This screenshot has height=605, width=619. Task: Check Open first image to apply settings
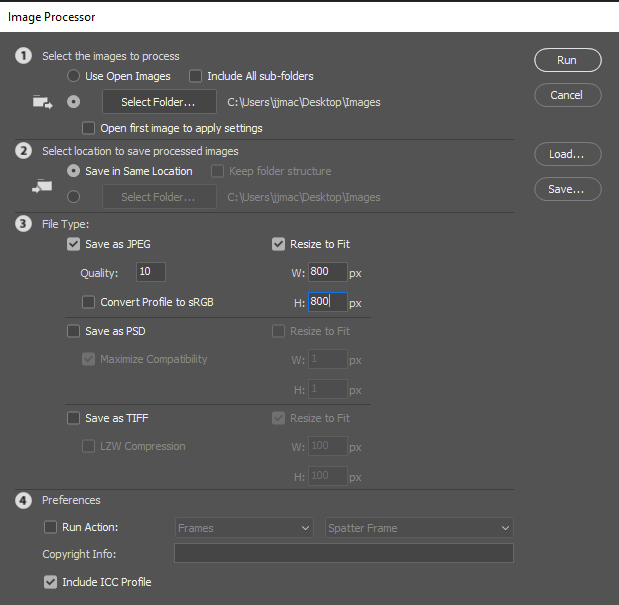[89, 128]
